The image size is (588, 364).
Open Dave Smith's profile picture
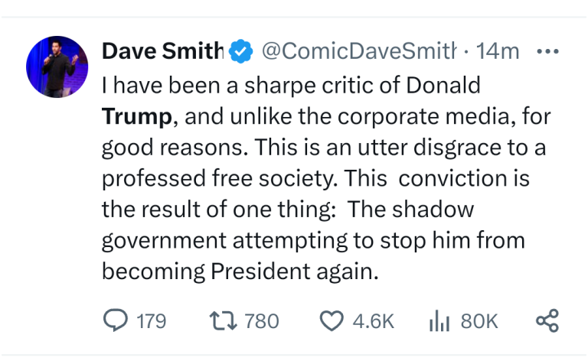pyautogui.click(x=57, y=67)
